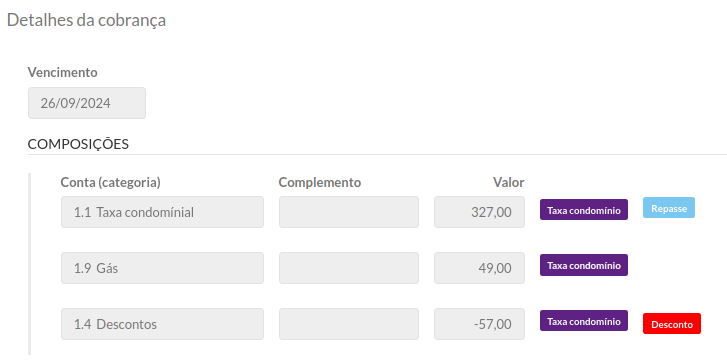This screenshot has height=360, width=727.
Task: Click the Complemento field of Descontos row
Action: coord(349,324)
